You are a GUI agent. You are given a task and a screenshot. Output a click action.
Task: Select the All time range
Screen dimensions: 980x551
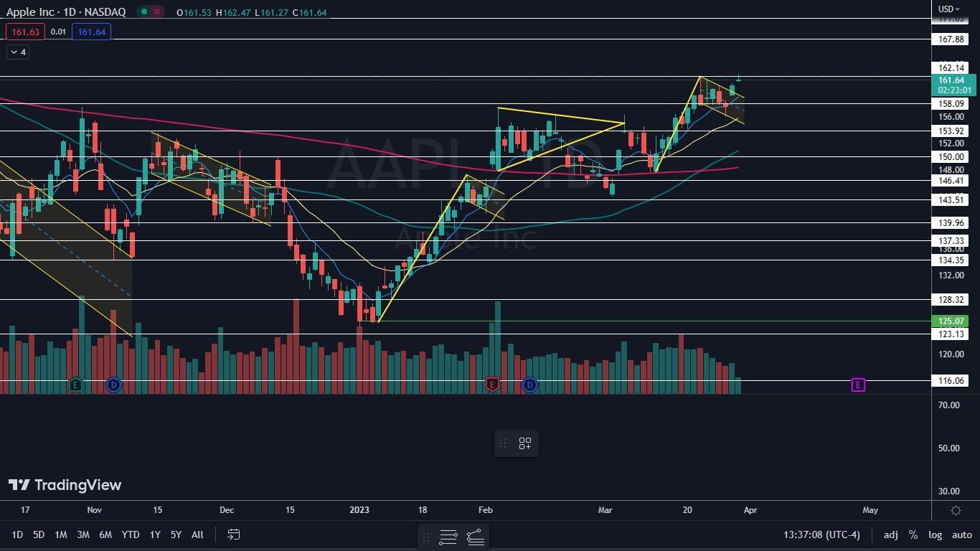coord(198,534)
